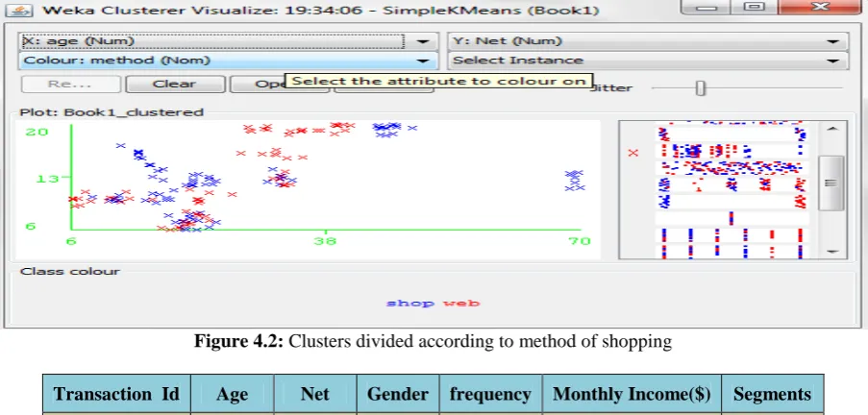This screenshot has width=868, height=415.
Task: Click the Java icon in title bar
Action: [21, 10]
